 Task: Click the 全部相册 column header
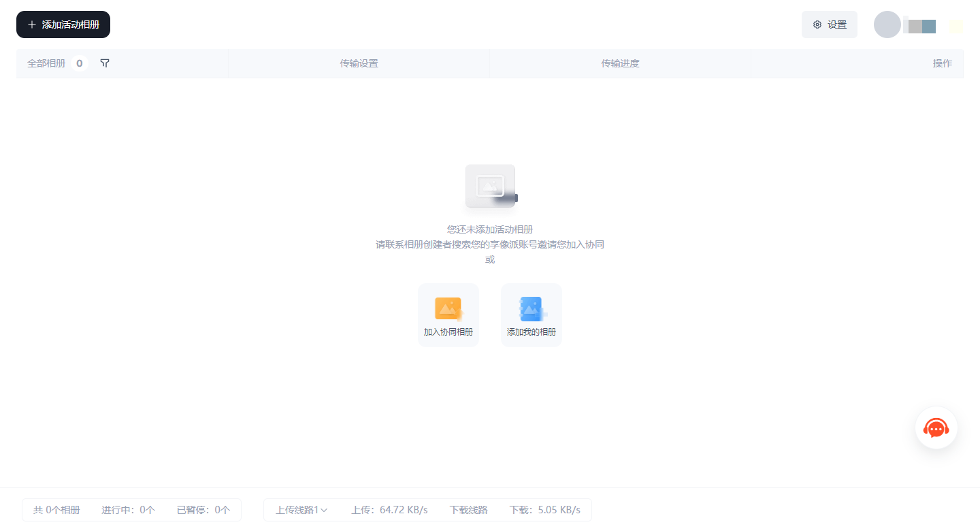(x=46, y=63)
